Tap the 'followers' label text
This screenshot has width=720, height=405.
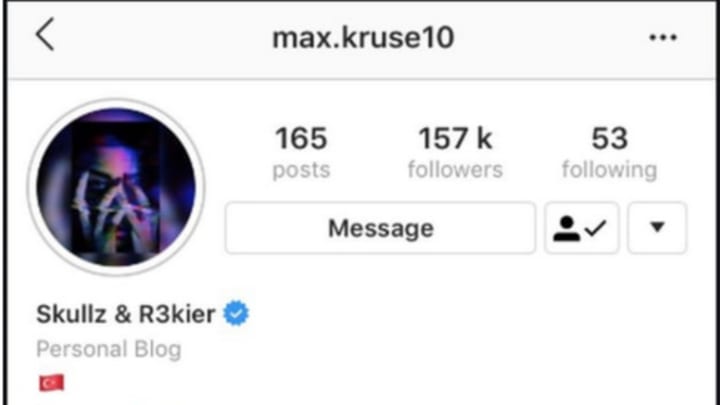(455, 170)
